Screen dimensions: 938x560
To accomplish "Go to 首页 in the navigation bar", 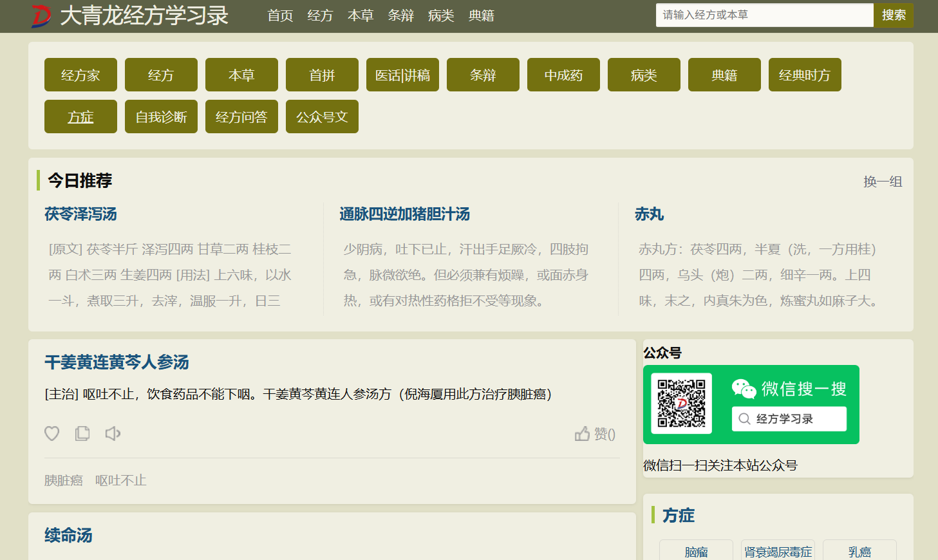I will (280, 16).
